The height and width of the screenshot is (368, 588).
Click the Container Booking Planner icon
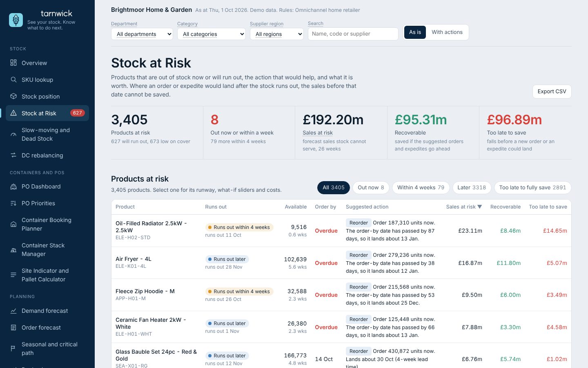click(13, 224)
